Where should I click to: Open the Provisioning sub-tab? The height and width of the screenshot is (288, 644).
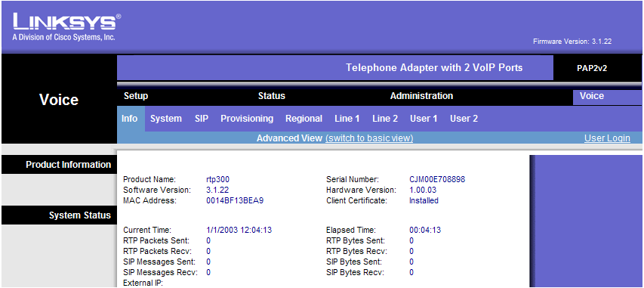click(247, 119)
